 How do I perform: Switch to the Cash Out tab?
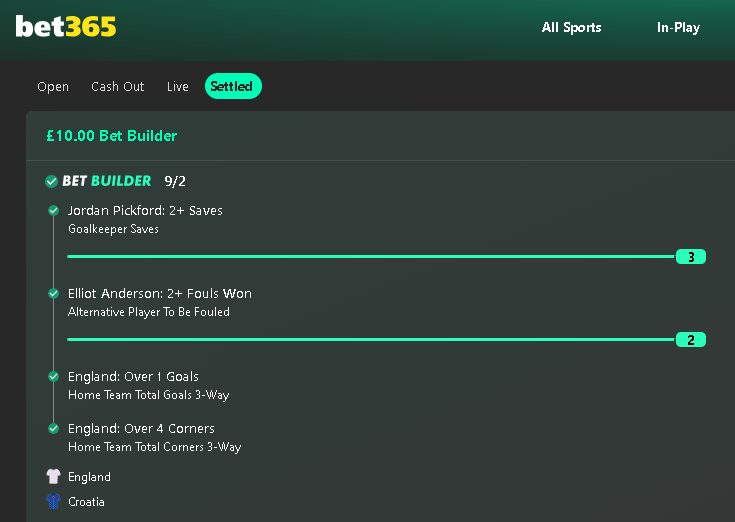click(118, 87)
